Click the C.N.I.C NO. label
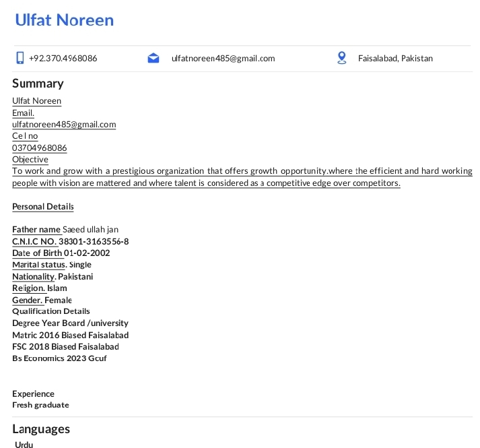This screenshot has height=448, width=480. point(34,241)
